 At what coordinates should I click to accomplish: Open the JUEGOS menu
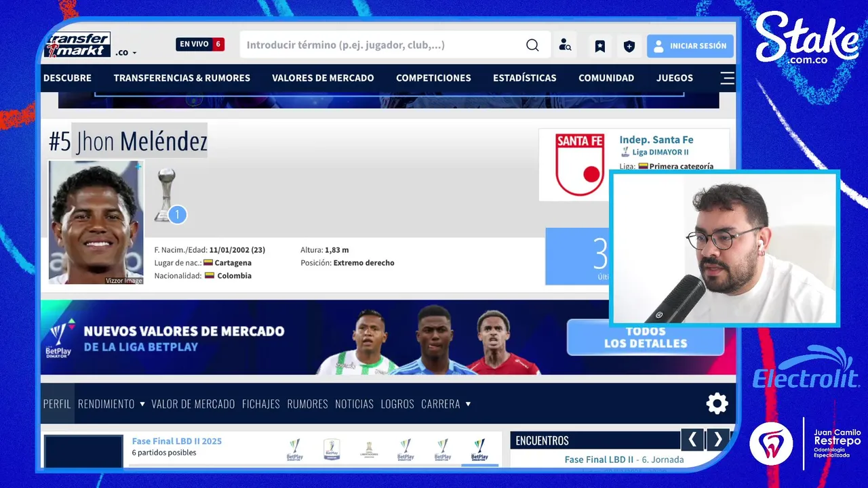tap(675, 78)
